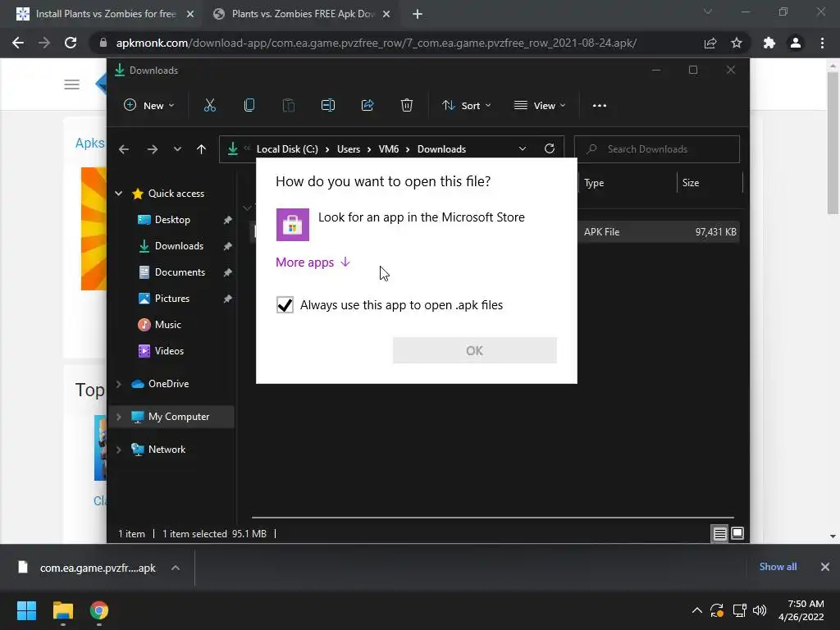The width and height of the screenshot is (840, 630).
Task: Open the Sort dropdown menu
Action: (466, 106)
